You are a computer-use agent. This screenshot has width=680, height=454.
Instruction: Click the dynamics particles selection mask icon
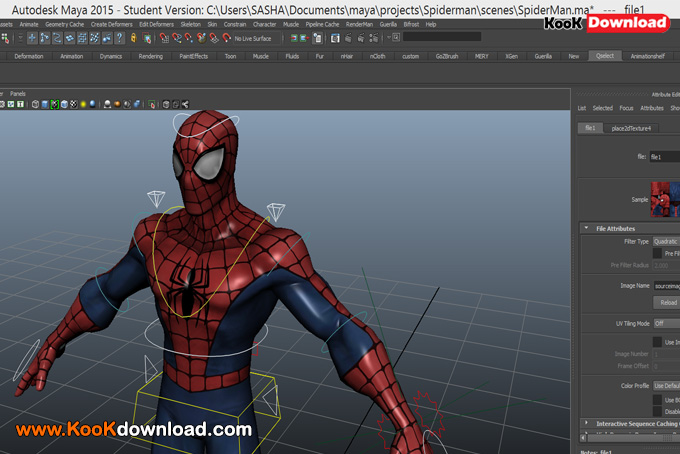pos(95,39)
